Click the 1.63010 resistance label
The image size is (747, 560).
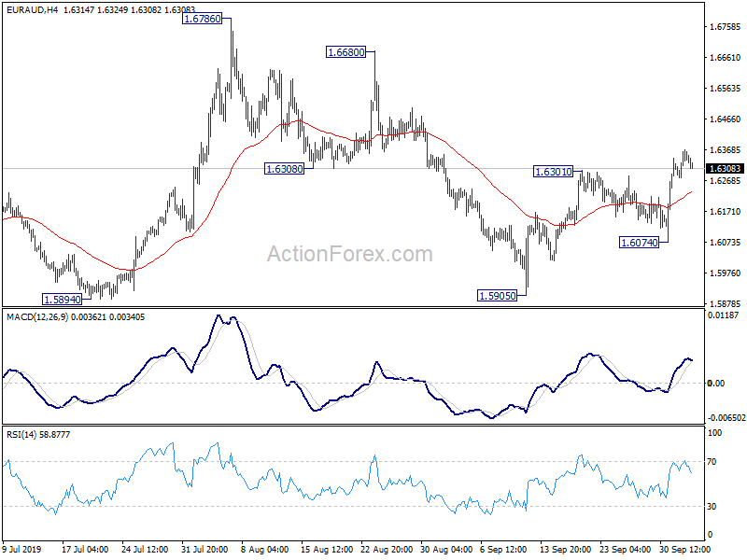(553, 172)
